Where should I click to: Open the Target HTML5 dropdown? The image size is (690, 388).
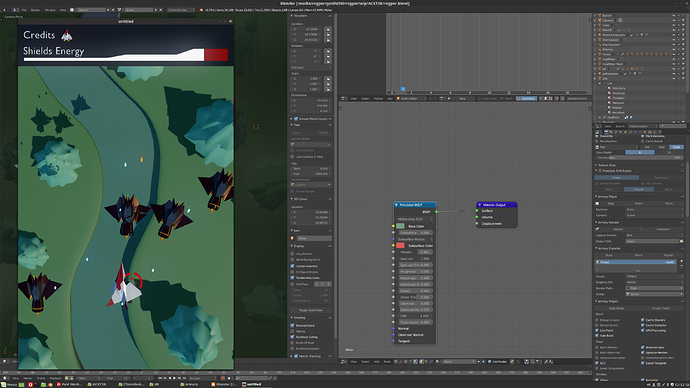pos(654,277)
